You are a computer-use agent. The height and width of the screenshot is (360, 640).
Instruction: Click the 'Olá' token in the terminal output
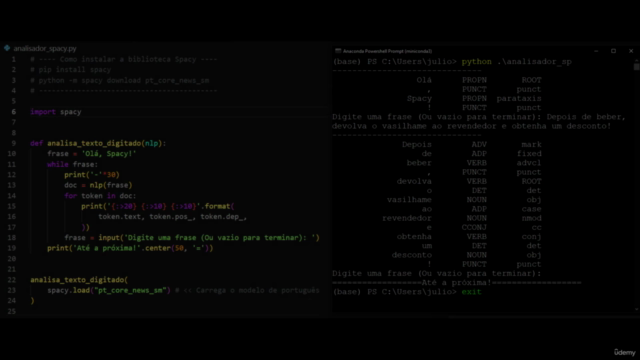click(x=424, y=80)
